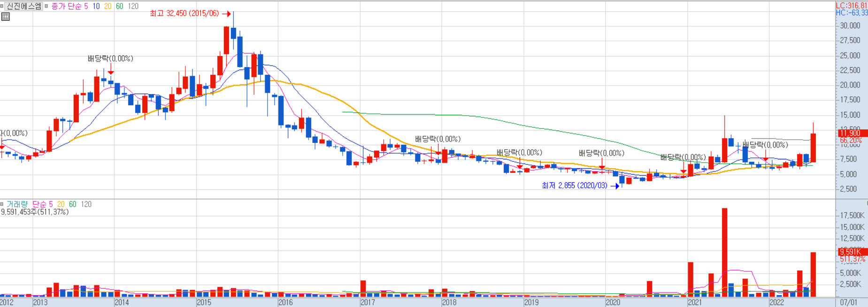Image resolution: width=868 pixels, height=307 pixels.
Task: Click the 배당락(0.00%) marker near 2020
Action: (x=601, y=153)
